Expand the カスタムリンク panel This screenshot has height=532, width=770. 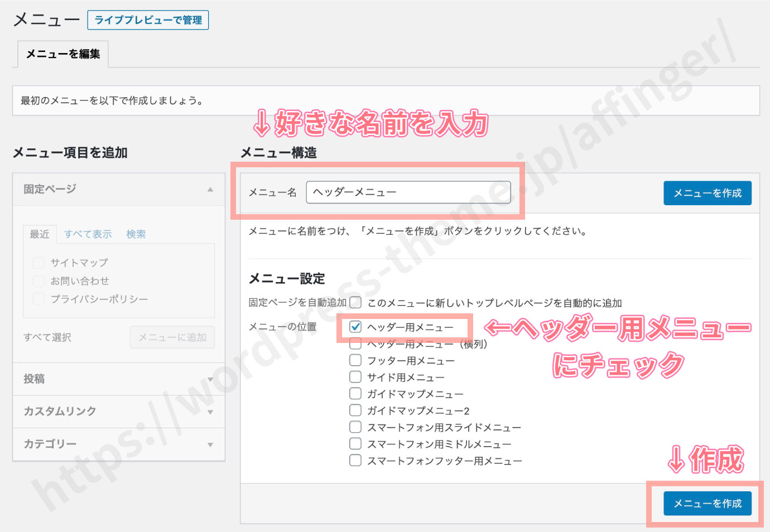[x=119, y=412]
